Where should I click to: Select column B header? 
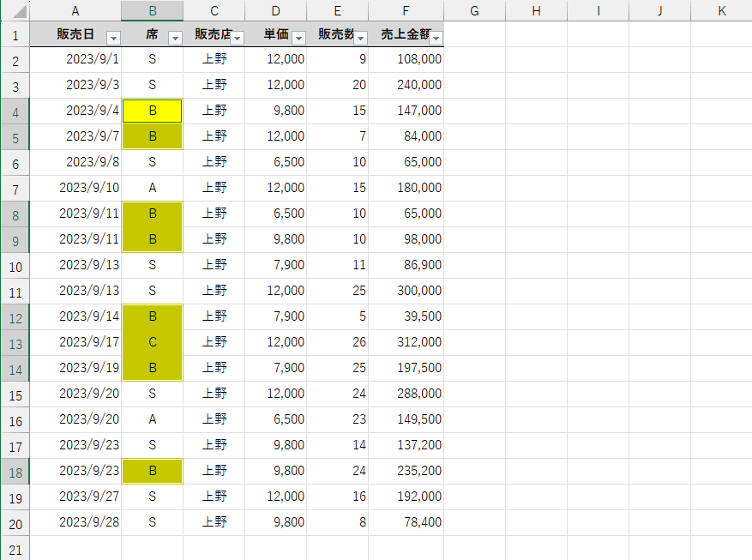[x=152, y=10]
